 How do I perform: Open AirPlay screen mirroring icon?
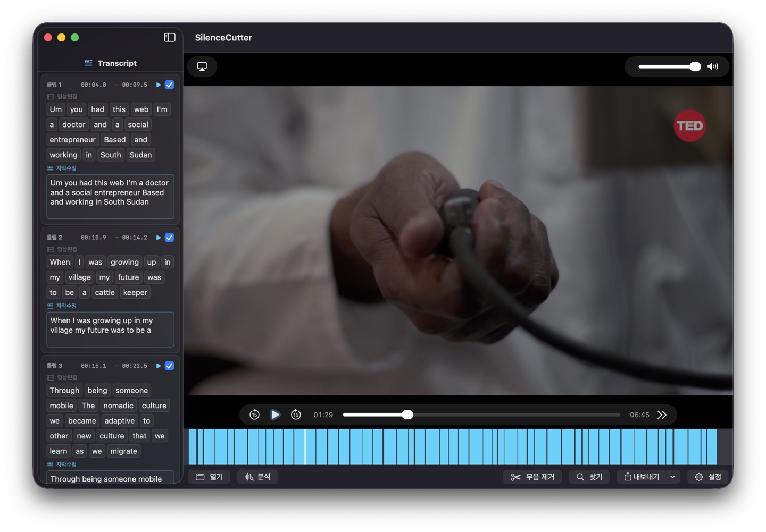pyautogui.click(x=202, y=66)
